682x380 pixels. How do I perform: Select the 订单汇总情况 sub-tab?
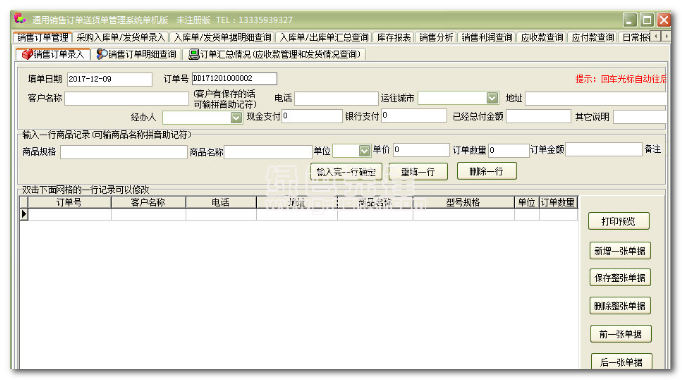coord(275,54)
